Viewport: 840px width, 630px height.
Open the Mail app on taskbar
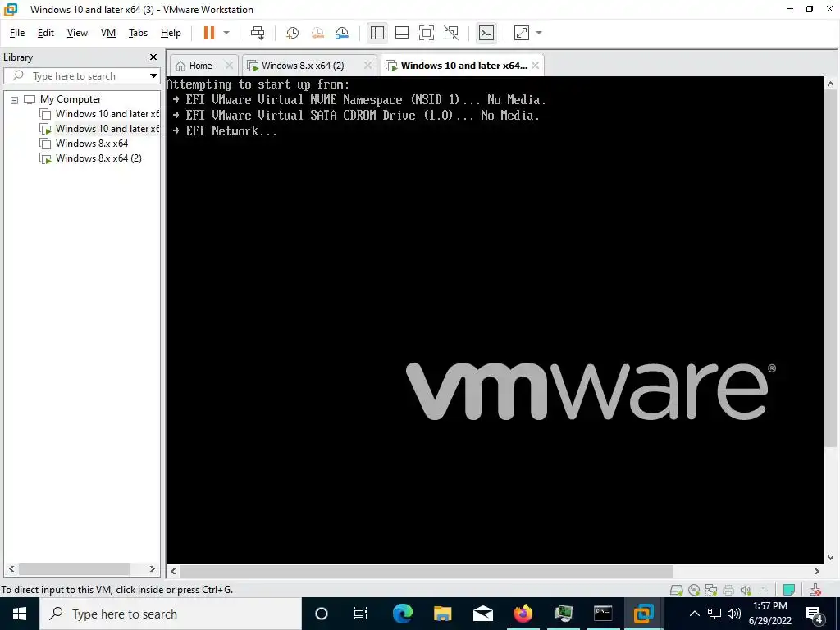coord(482,614)
